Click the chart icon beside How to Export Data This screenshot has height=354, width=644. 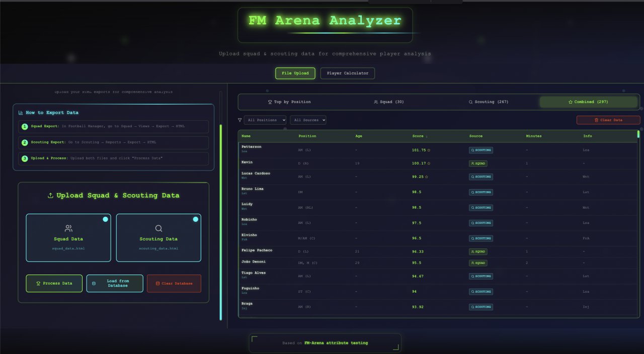point(21,113)
